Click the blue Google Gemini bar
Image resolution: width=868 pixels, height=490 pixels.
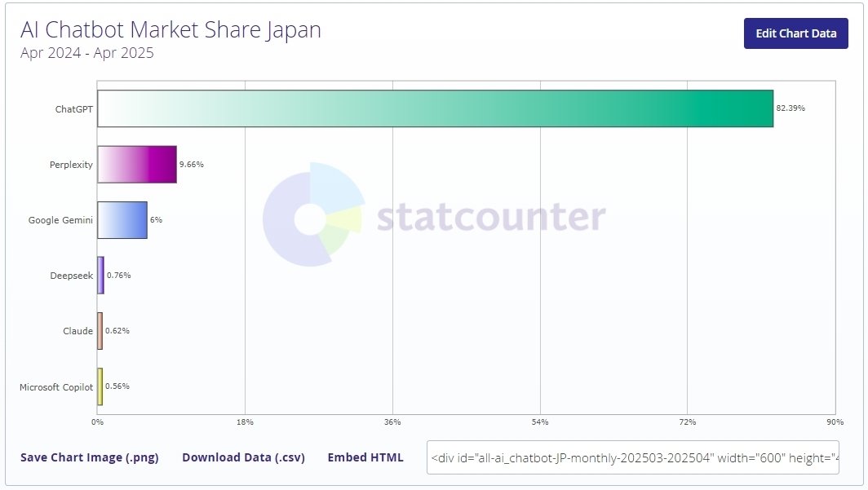click(x=121, y=220)
